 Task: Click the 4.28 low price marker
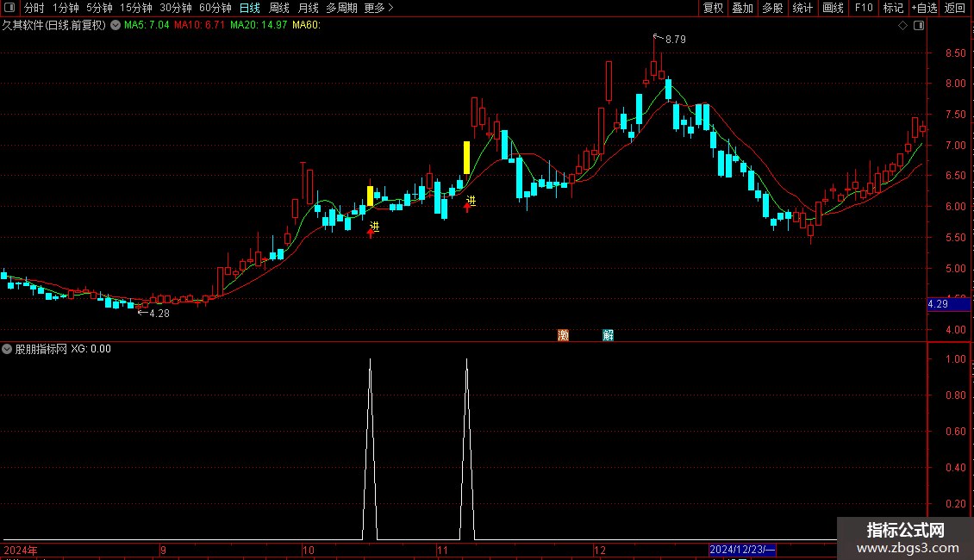(x=159, y=314)
